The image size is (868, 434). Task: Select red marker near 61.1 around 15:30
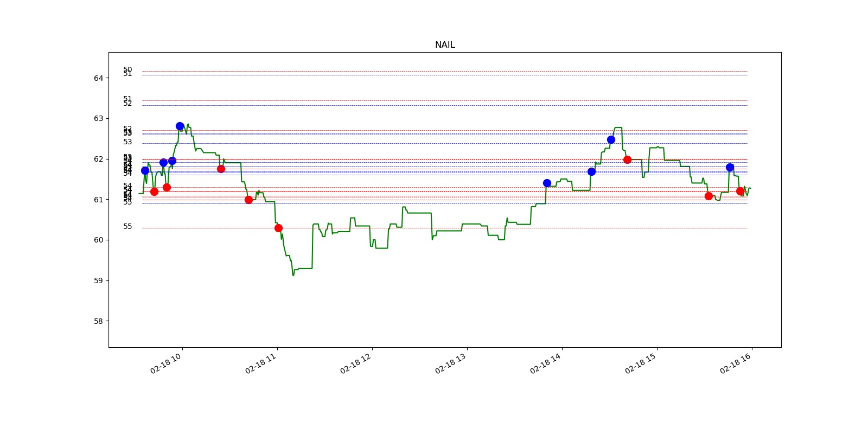click(x=709, y=196)
